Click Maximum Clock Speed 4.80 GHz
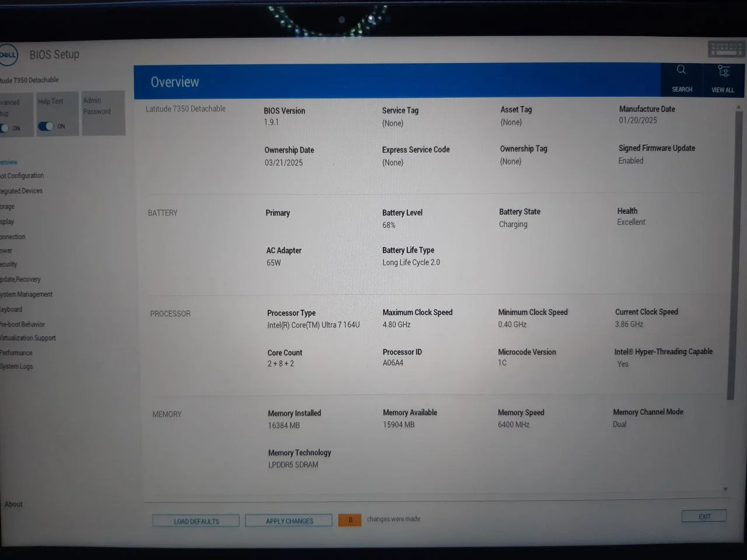 point(396,324)
